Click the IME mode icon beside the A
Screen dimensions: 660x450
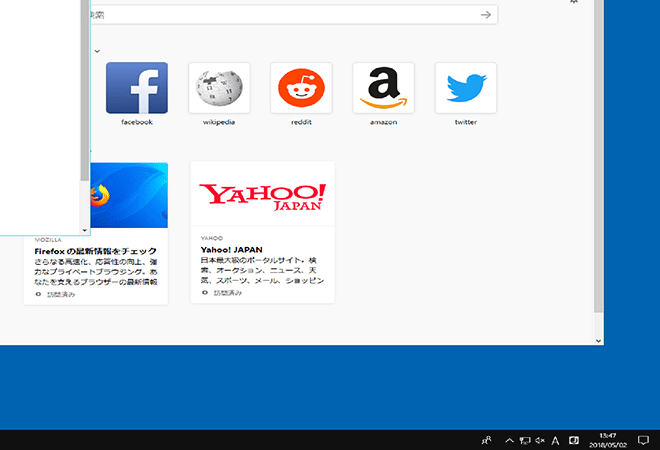[x=574, y=440]
